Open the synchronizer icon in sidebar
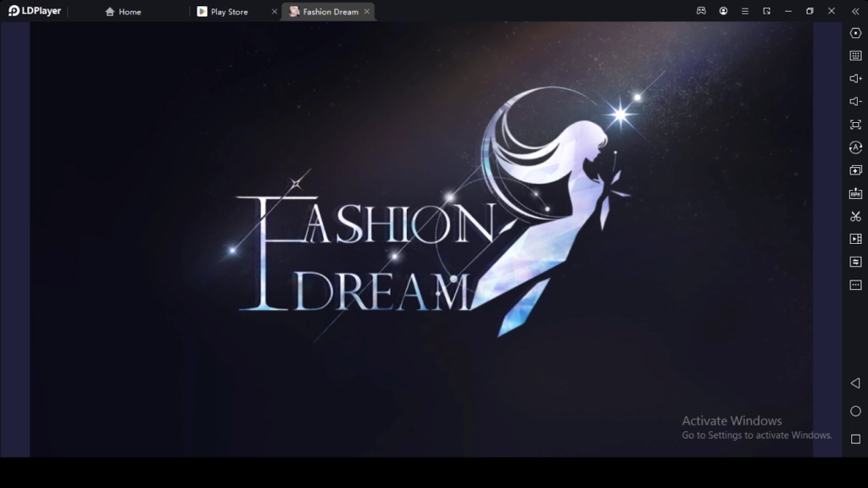868x488 pixels. [x=855, y=262]
